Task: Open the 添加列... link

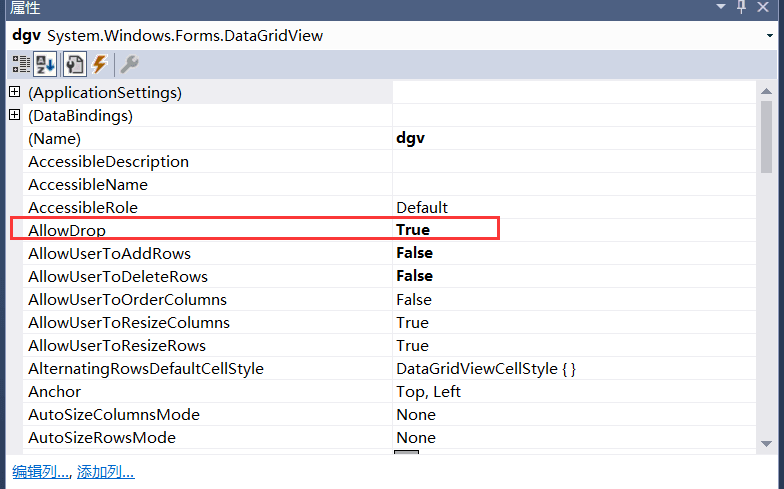Action: (106, 472)
